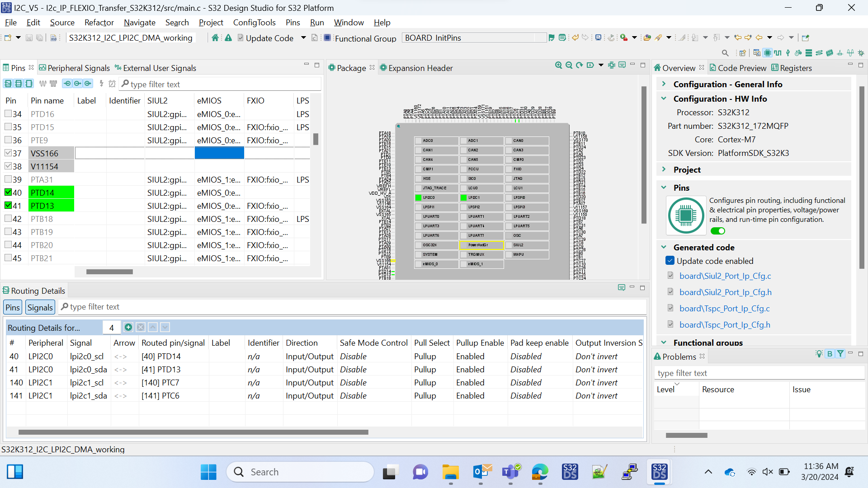
Task: Select the highlighted Pins chip tool in top-right toolbar
Action: [768, 53]
